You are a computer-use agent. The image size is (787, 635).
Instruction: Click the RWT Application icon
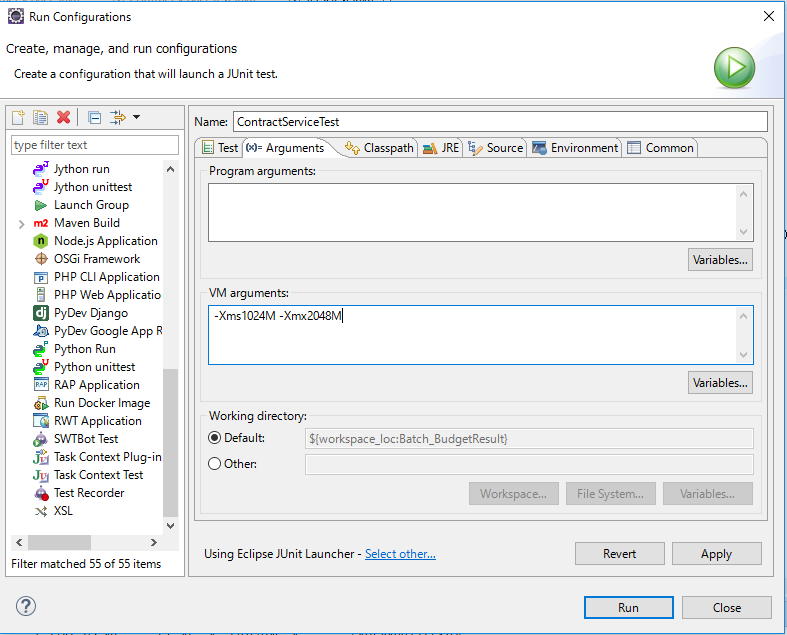click(x=41, y=421)
